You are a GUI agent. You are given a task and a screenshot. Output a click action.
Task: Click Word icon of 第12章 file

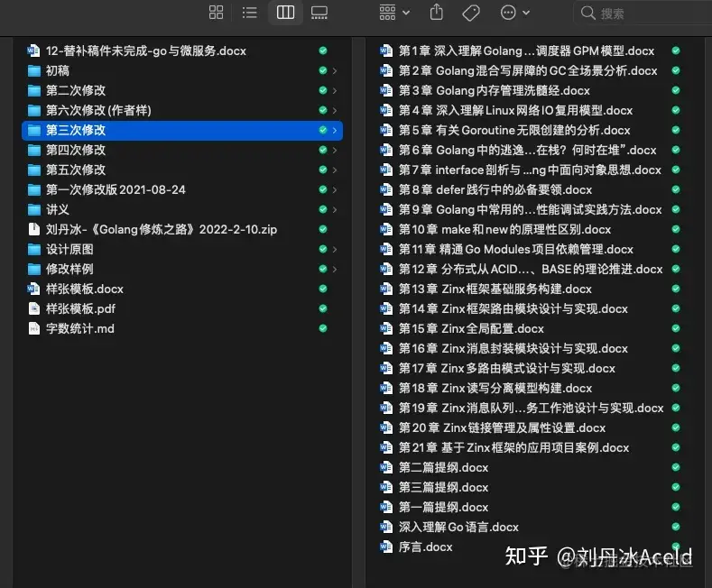click(x=386, y=269)
